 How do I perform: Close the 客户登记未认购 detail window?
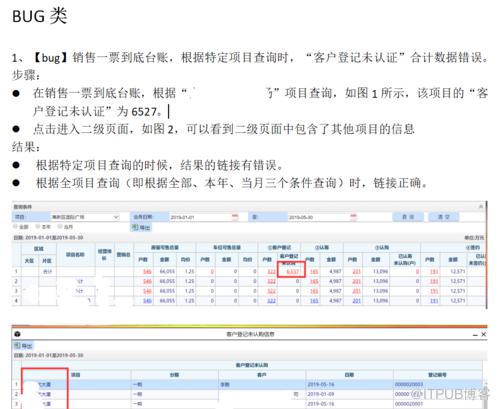[x=484, y=334]
